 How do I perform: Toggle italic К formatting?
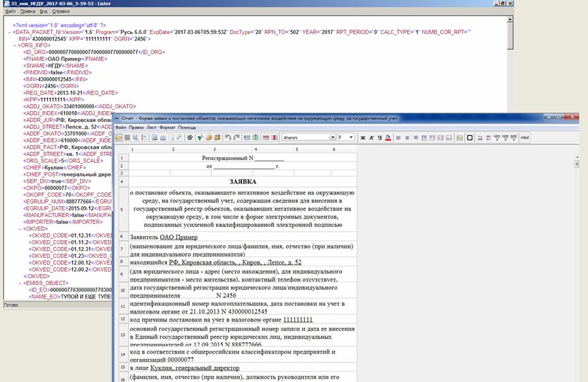pos(371,137)
